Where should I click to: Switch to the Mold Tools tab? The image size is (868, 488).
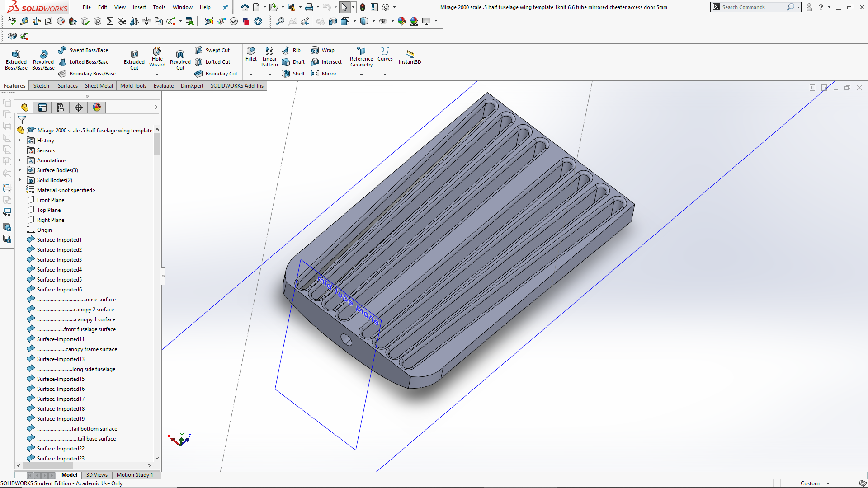tap(133, 86)
